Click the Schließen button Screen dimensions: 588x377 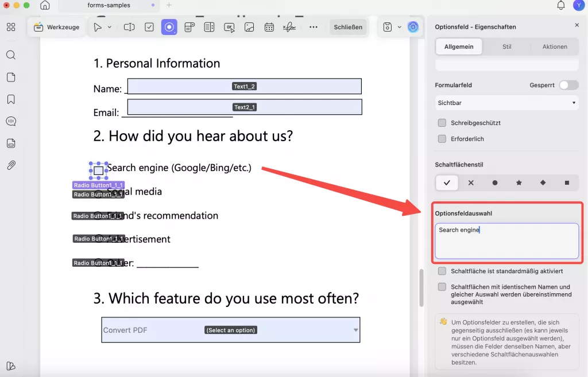[348, 27]
